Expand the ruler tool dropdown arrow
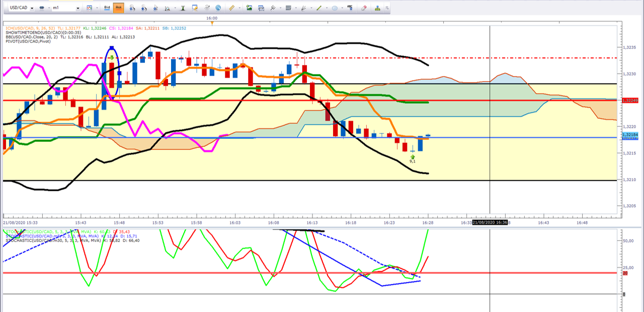This screenshot has width=644, height=312. (x=239, y=8)
